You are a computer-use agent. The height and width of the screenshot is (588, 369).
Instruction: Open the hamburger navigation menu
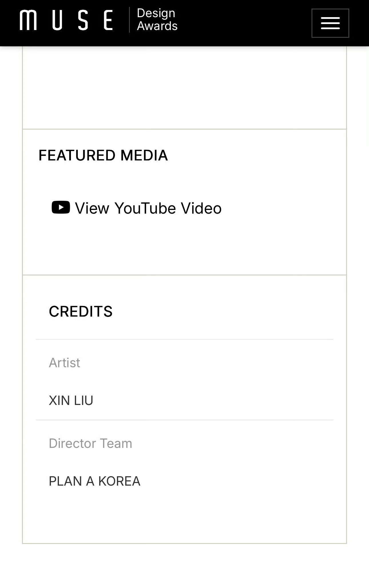click(330, 23)
